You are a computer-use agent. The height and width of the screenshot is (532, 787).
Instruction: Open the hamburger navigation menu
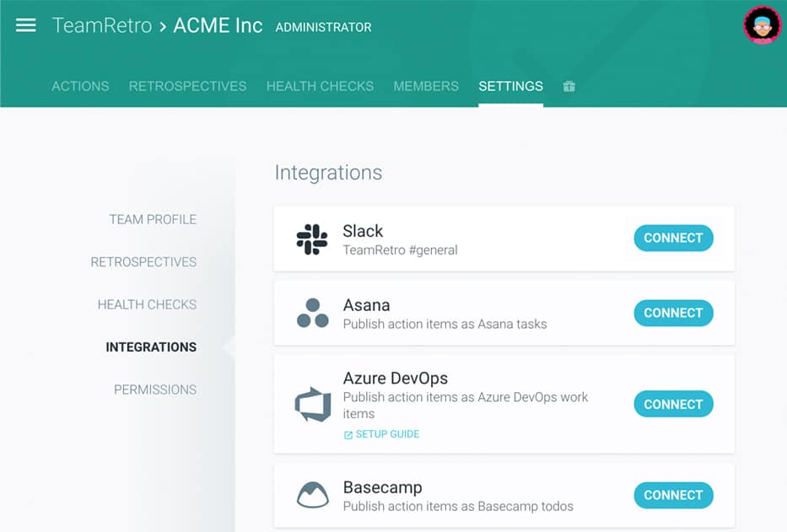tap(25, 25)
